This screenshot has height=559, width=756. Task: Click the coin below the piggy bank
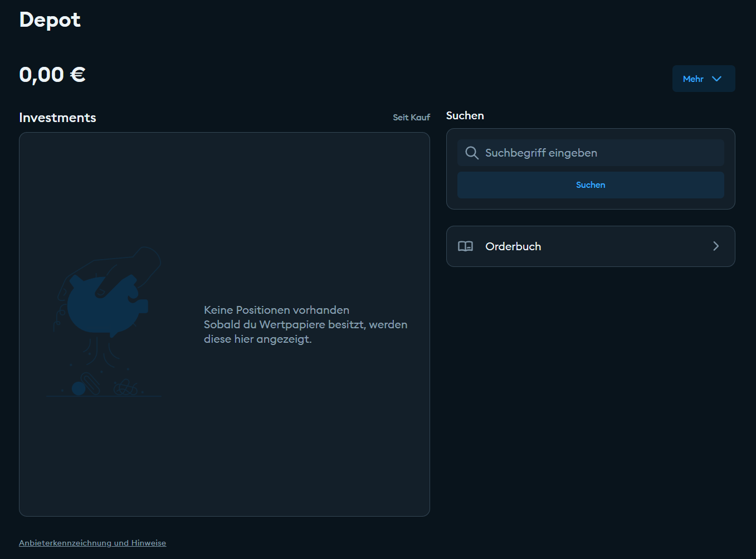pos(79,388)
